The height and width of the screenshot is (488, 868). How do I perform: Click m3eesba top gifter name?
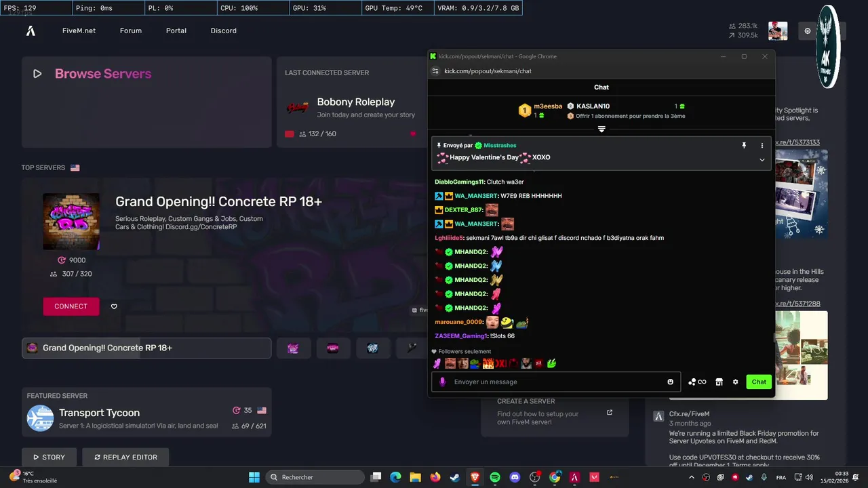[x=548, y=106]
